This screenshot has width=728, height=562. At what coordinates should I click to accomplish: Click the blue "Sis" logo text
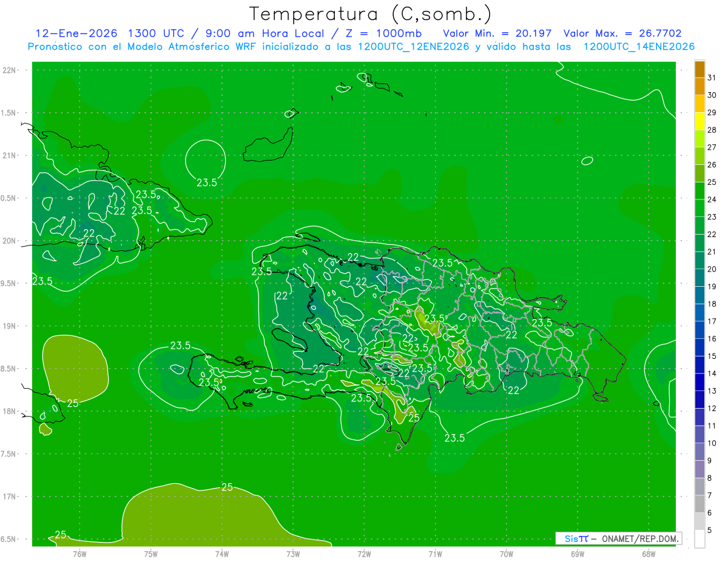(x=571, y=538)
